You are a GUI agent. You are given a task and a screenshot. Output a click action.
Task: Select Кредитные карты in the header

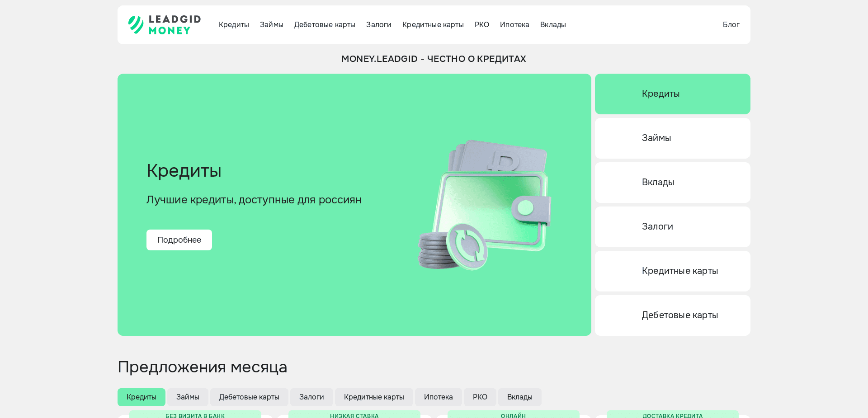[x=433, y=25]
